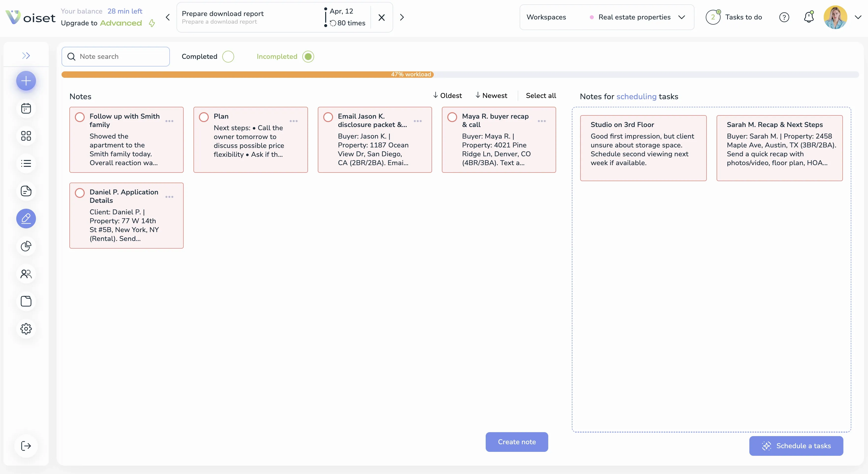868x474 pixels.
Task: Mark the Plan note as complete
Action: coord(204,117)
